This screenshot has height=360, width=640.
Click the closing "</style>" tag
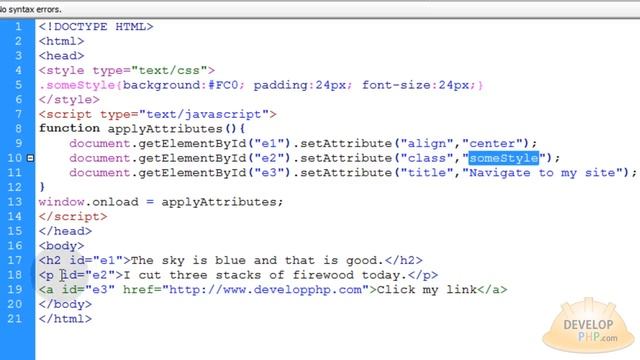click(x=69, y=100)
